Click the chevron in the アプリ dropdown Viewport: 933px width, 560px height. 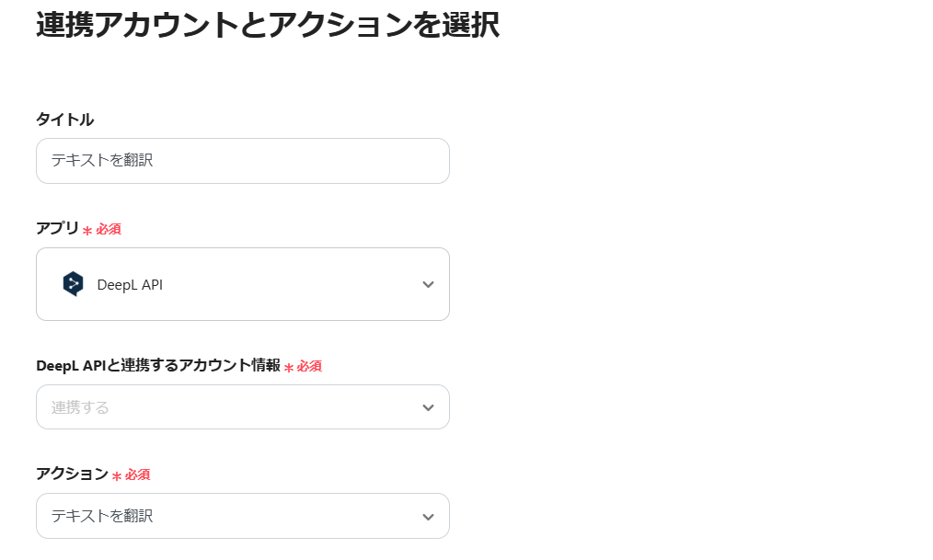pyautogui.click(x=428, y=285)
